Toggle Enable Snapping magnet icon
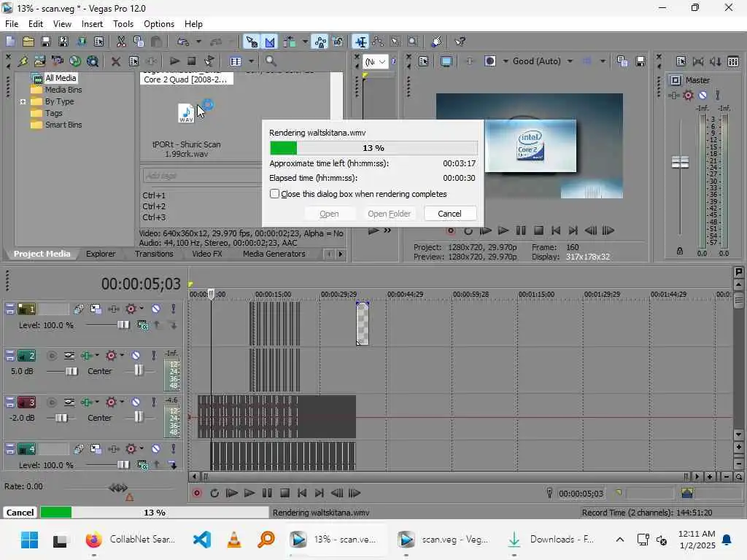Viewport: 747px width, 560px height. [251, 42]
